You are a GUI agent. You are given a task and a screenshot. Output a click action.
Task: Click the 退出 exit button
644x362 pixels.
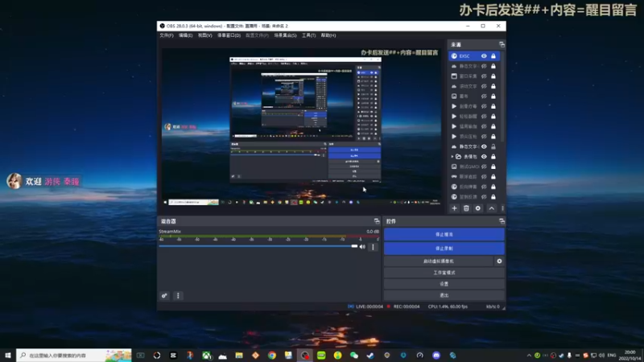click(444, 295)
